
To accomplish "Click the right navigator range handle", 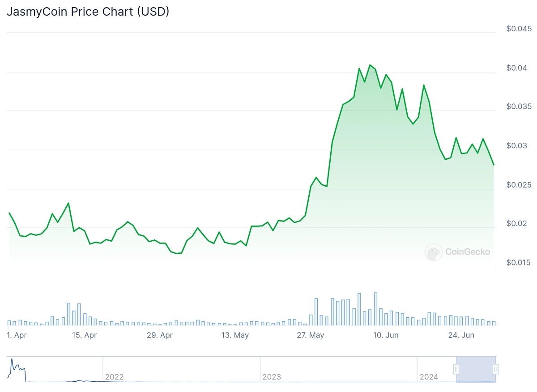I will (x=496, y=369).
